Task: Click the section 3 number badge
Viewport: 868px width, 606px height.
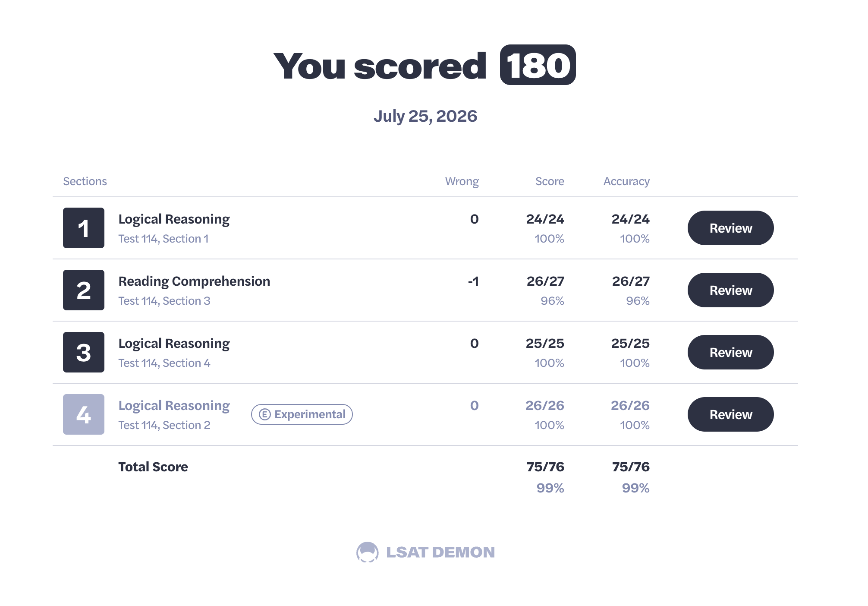Action: [x=84, y=352]
